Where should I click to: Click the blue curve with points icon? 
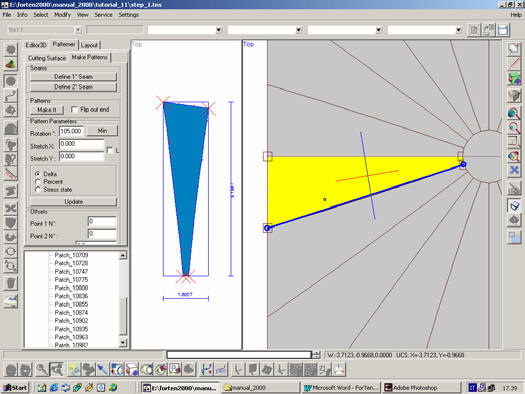pos(207,369)
